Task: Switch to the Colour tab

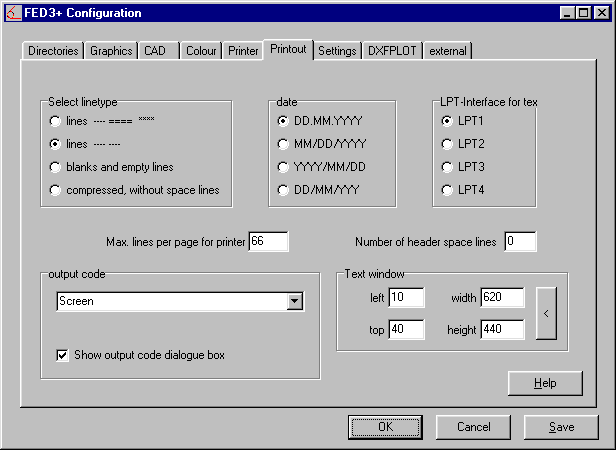Action: (x=201, y=51)
